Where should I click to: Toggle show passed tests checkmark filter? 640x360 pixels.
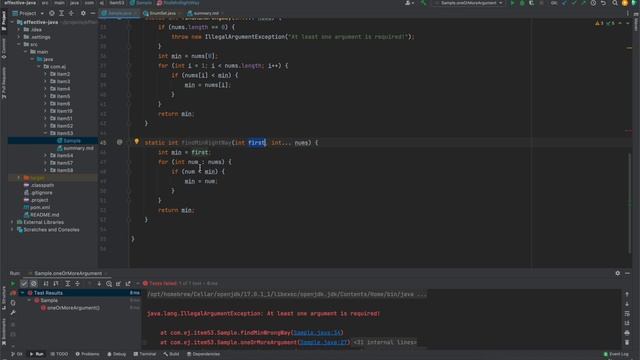24,283
